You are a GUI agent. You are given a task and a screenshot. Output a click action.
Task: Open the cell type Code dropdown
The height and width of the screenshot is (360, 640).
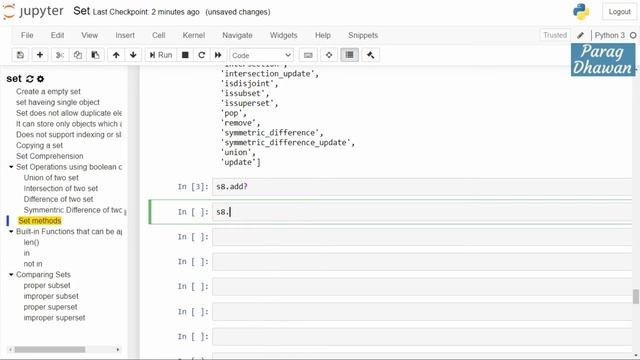(261, 55)
